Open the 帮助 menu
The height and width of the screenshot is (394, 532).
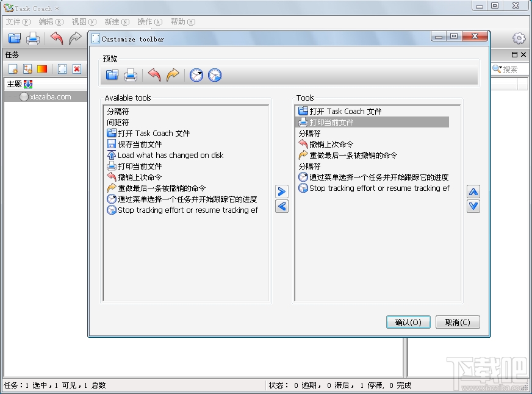point(181,22)
